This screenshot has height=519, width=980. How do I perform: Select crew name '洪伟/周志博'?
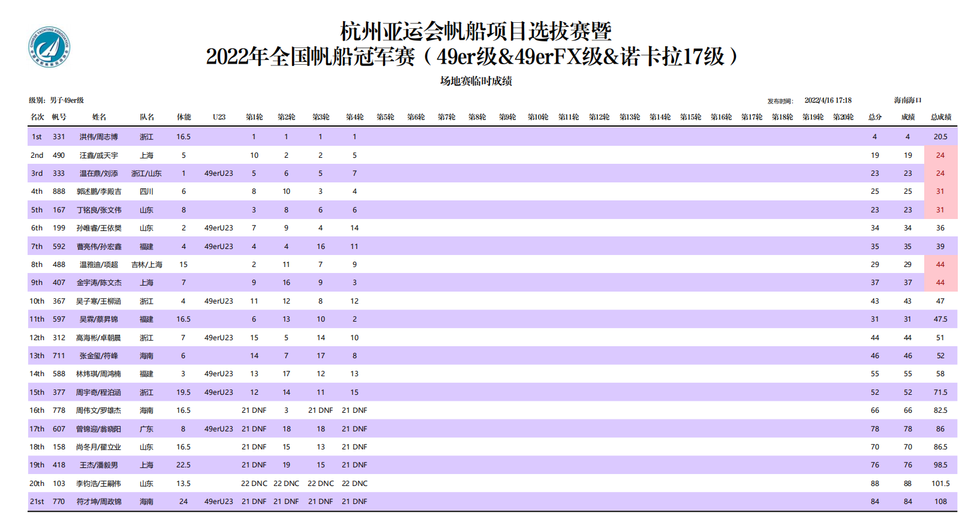[x=99, y=137]
